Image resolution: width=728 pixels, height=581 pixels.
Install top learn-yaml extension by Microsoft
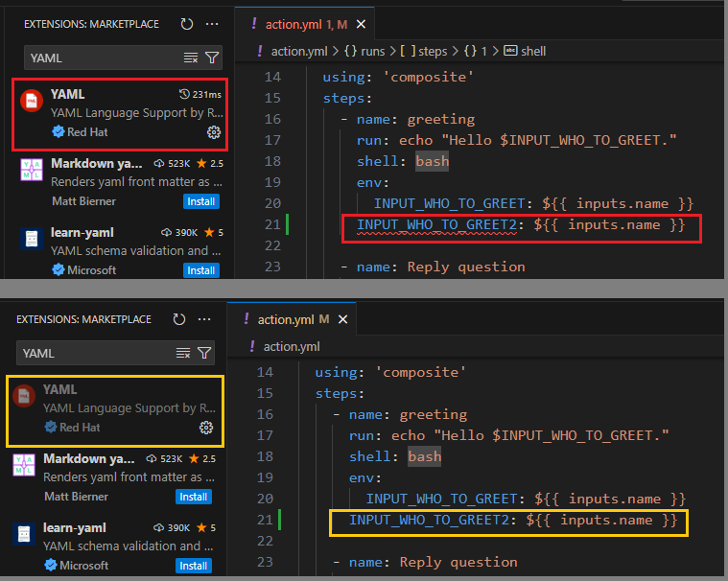tap(201, 270)
